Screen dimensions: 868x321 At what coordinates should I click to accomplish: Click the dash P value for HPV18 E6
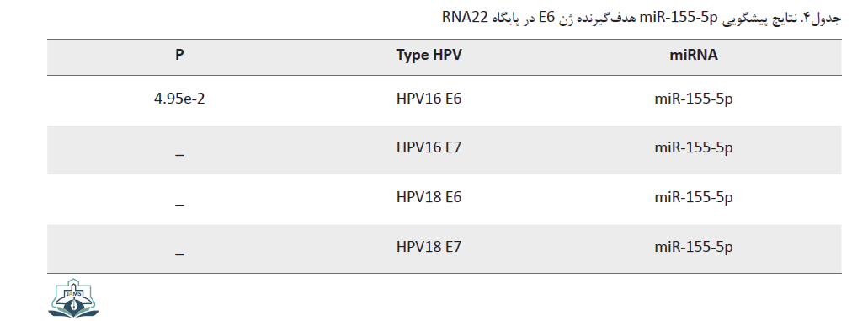(x=179, y=205)
